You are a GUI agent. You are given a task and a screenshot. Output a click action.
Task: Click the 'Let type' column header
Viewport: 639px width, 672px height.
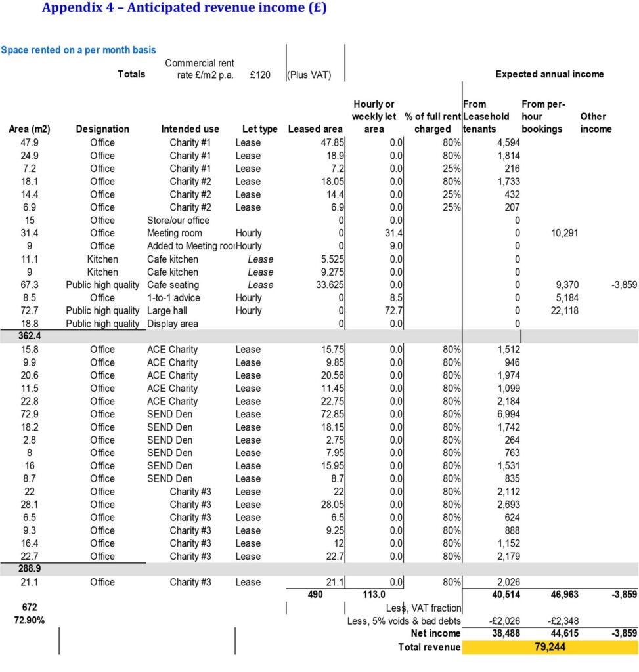[x=260, y=129]
